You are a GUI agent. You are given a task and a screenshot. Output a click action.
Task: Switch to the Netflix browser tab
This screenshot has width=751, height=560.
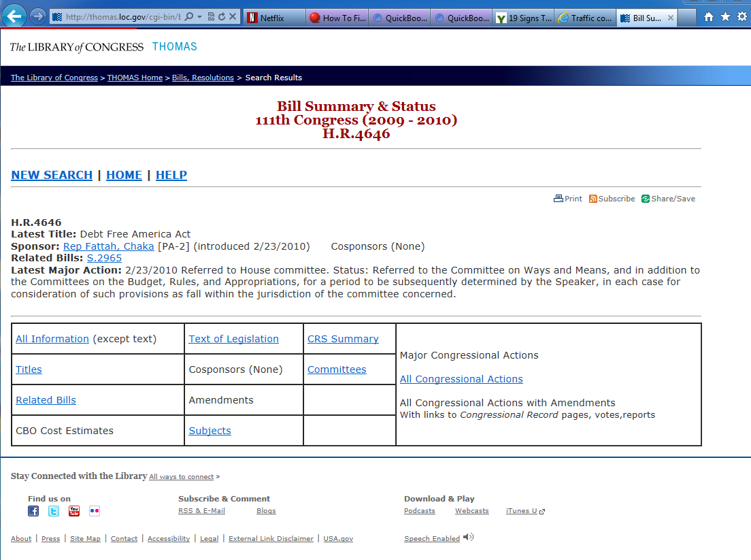pyautogui.click(x=272, y=18)
